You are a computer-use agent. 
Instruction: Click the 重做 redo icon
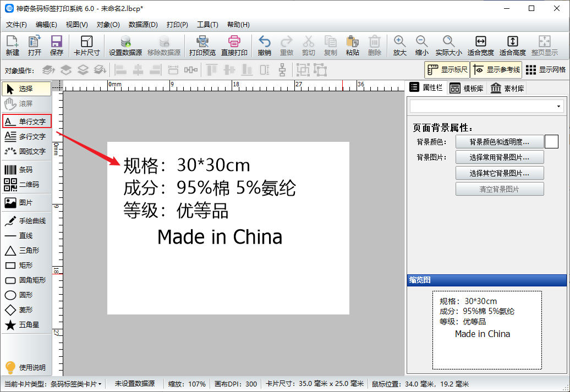(x=287, y=46)
